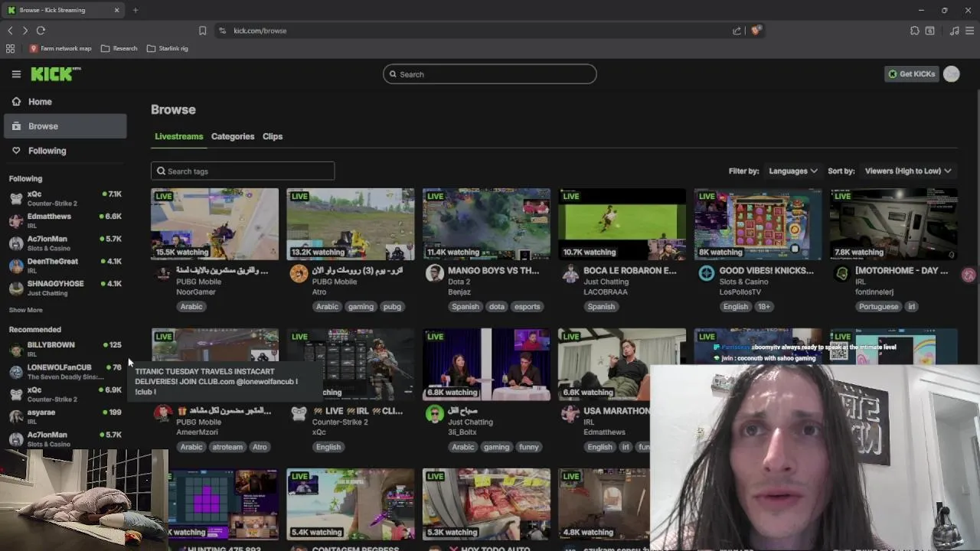Click the Get KICKs button

pos(911,74)
